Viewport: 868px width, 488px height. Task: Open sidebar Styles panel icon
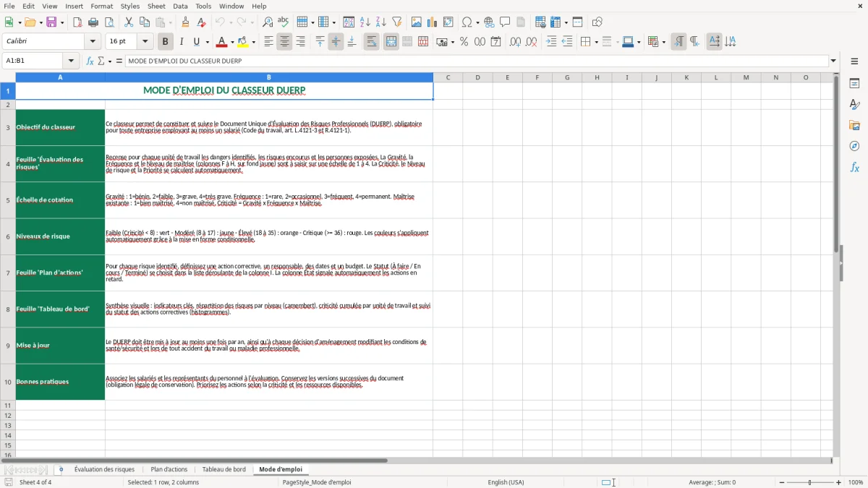(854, 104)
